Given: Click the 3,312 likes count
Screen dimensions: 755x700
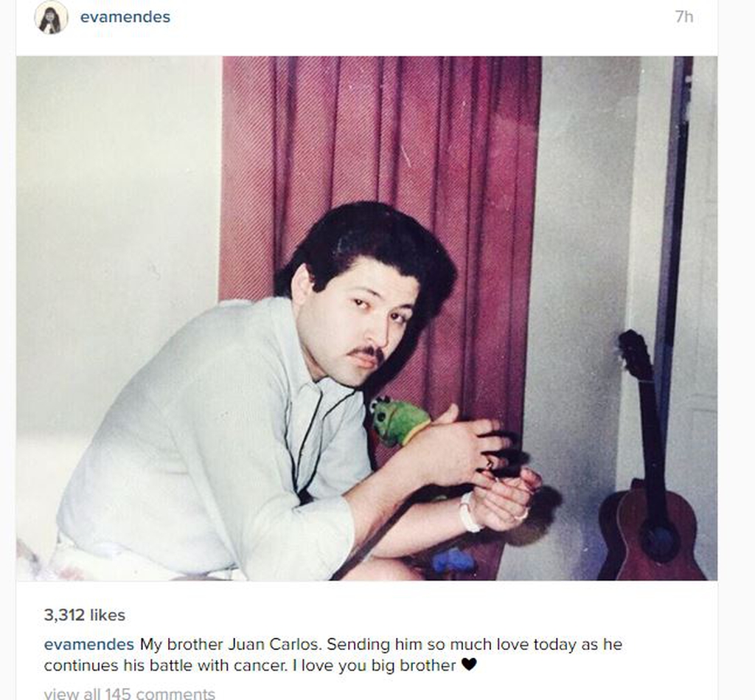Looking at the screenshot, I should [84, 615].
